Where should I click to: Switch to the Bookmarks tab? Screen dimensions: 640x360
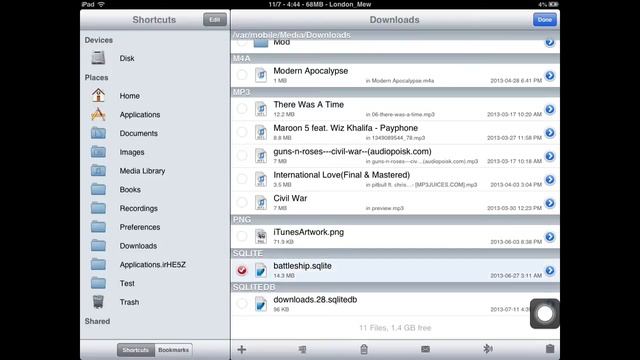173,350
